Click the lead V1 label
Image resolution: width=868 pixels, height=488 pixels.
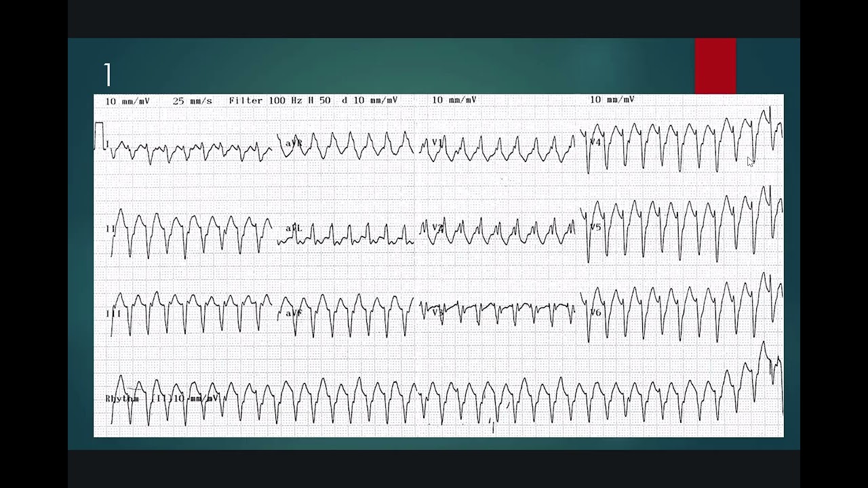coord(437,143)
